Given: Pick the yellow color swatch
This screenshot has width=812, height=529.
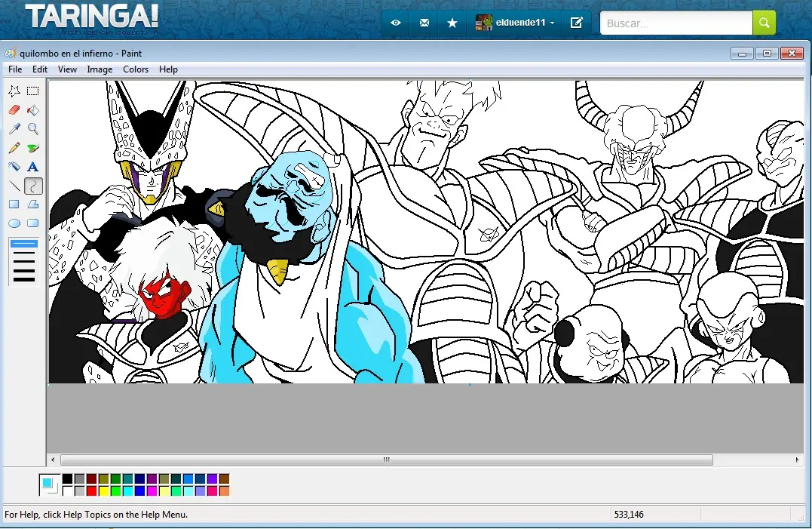Looking at the screenshot, I should (x=103, y=491).
